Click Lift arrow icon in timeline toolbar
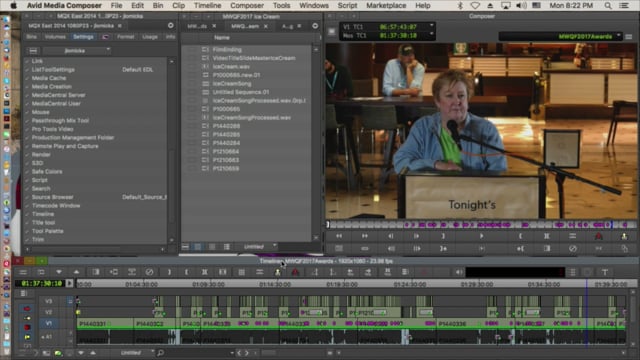This screenshot has width=640, height=360. [x=76, y=272]
